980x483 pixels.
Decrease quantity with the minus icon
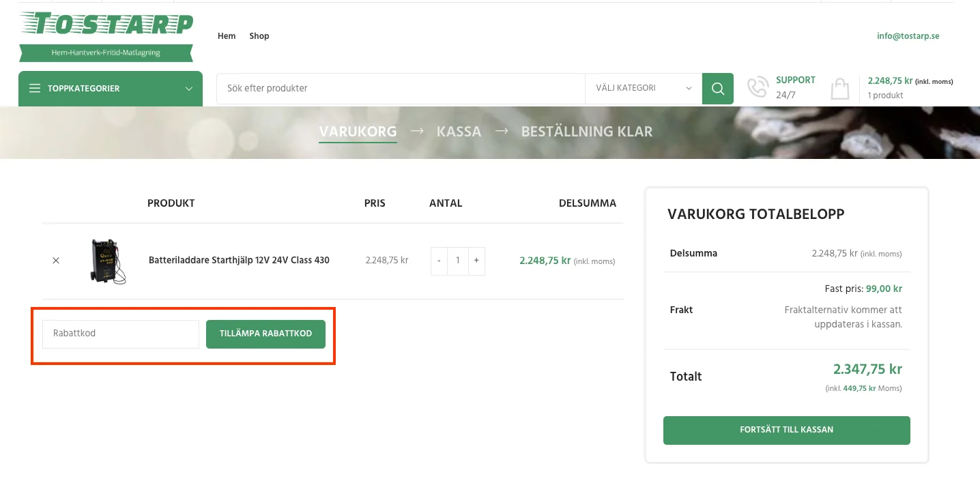tap(439, 261)
